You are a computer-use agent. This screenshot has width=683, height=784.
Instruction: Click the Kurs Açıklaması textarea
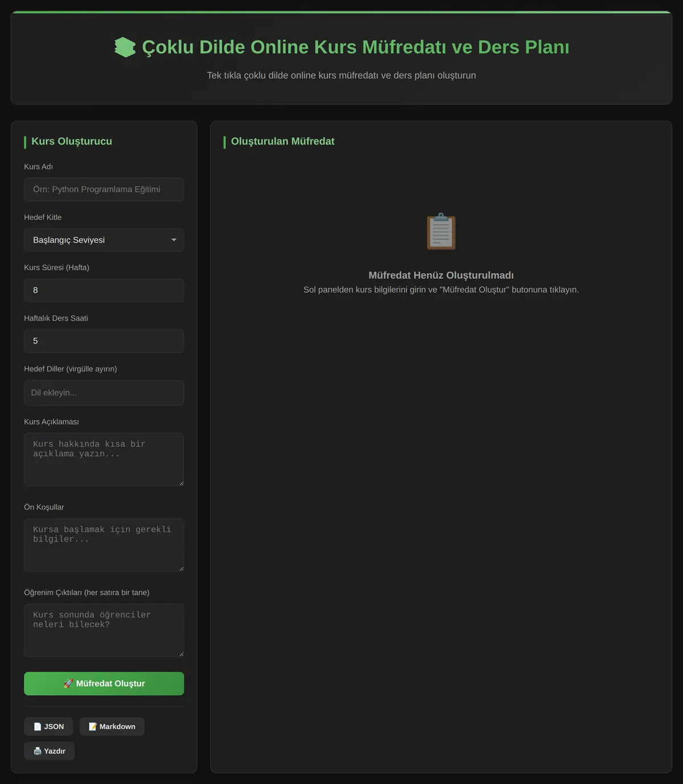click(x=104, y=459)
